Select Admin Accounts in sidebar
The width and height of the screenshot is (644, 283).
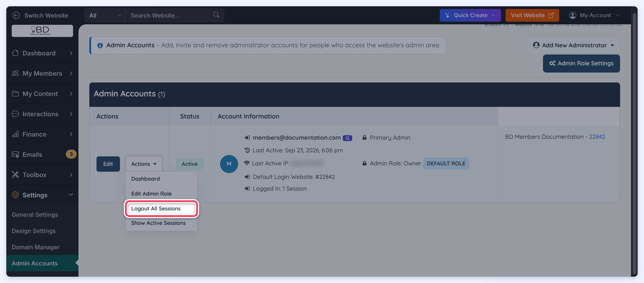(42, 263)
